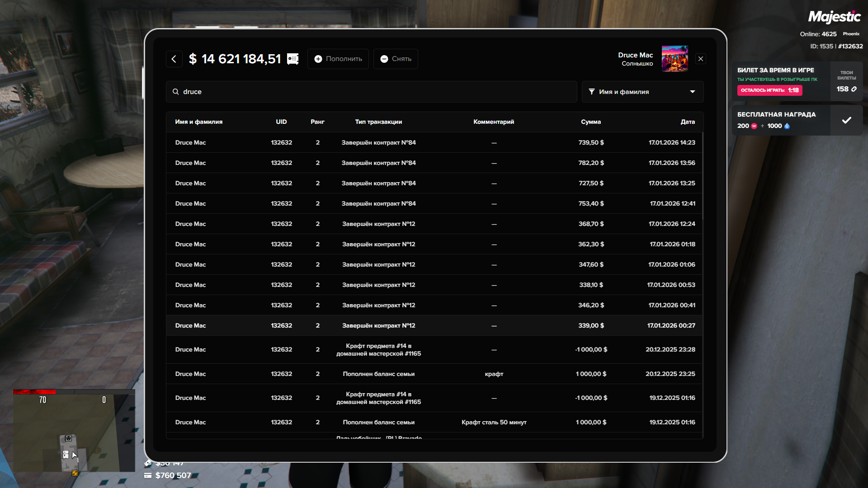The width and height of the screenshot is (868, 488).
Task: Click the plus icon on Пополнить
Action: (318, 59)
